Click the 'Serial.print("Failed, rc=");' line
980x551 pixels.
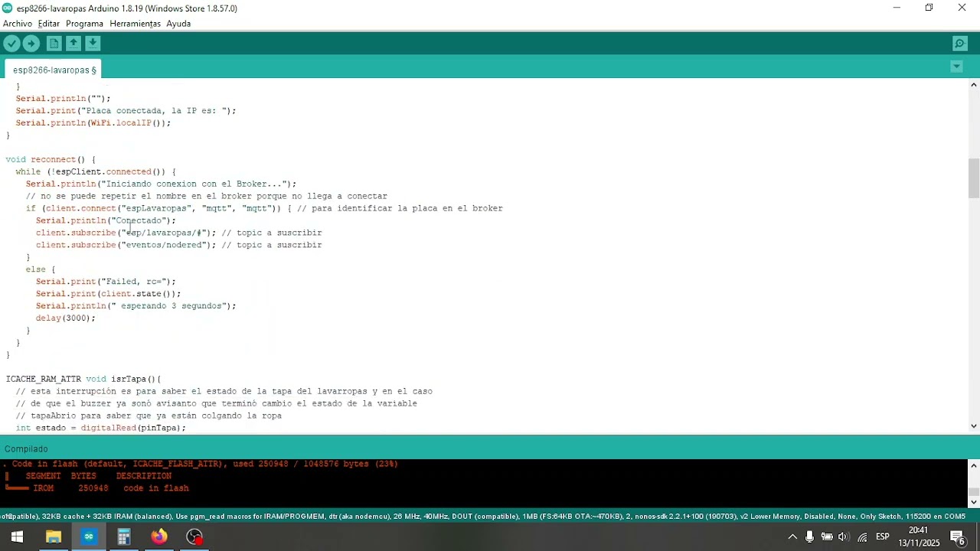coord(106,281)
